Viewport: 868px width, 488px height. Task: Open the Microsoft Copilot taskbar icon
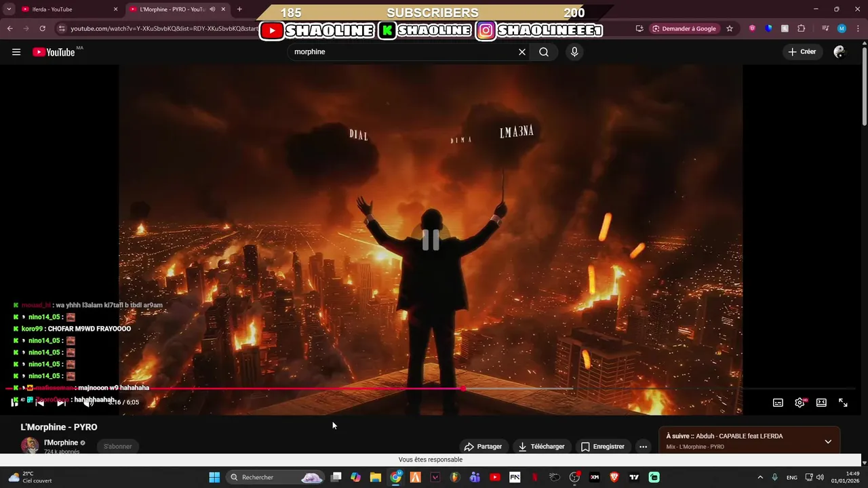click(x=355, y=477)
